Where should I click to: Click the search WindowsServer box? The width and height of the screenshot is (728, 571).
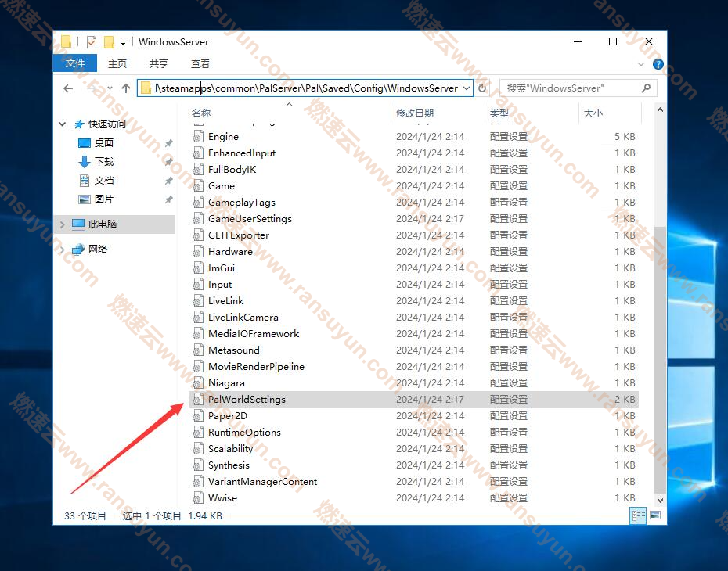pyautogui.click(x=578, y=88)
